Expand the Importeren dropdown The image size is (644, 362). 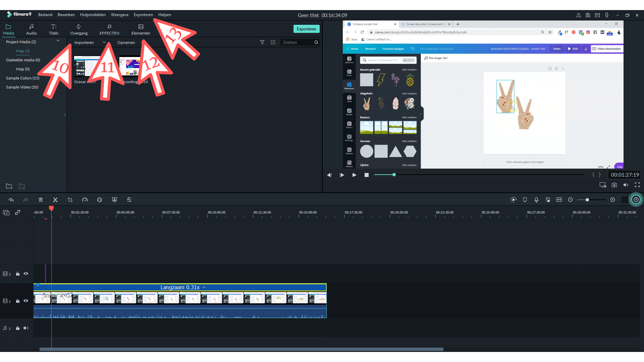(x=104, y=43)
